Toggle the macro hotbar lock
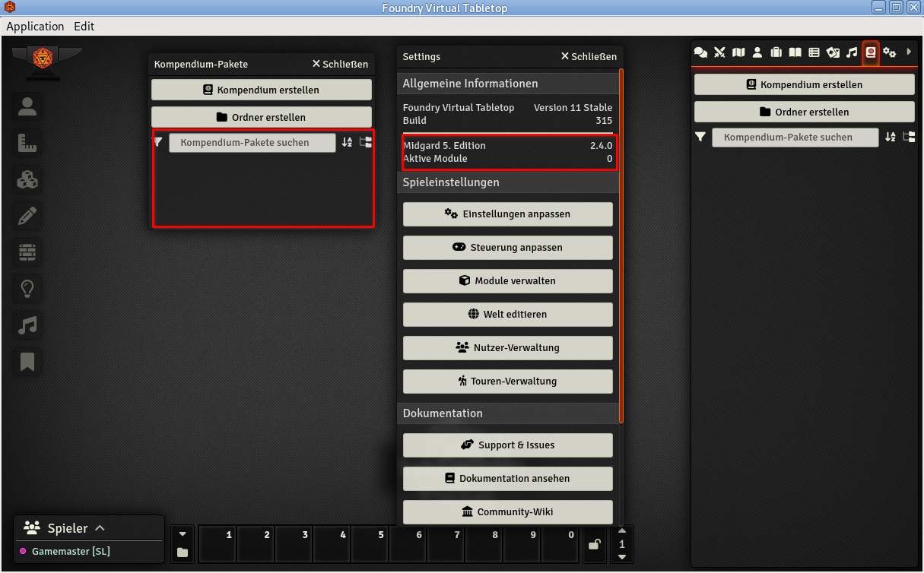 pos(595,544)
